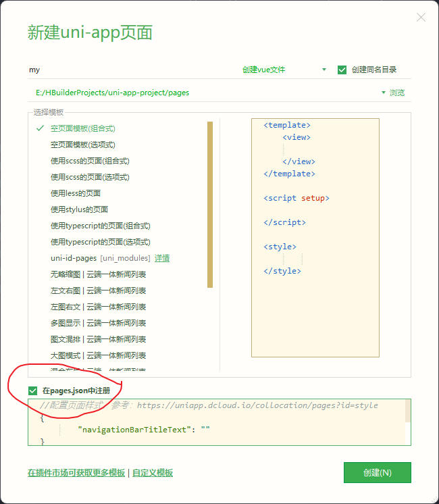Select template 空页面模板(选项式)
The width and height of the screenshot is (439, 504).
pyautogui.click(x=83, y=145)
